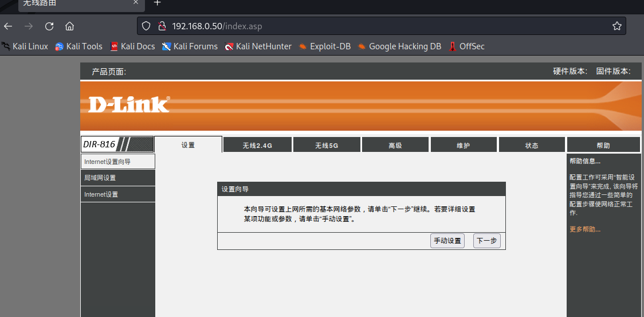Click the 设置向导 panel header

click(362, 189)
